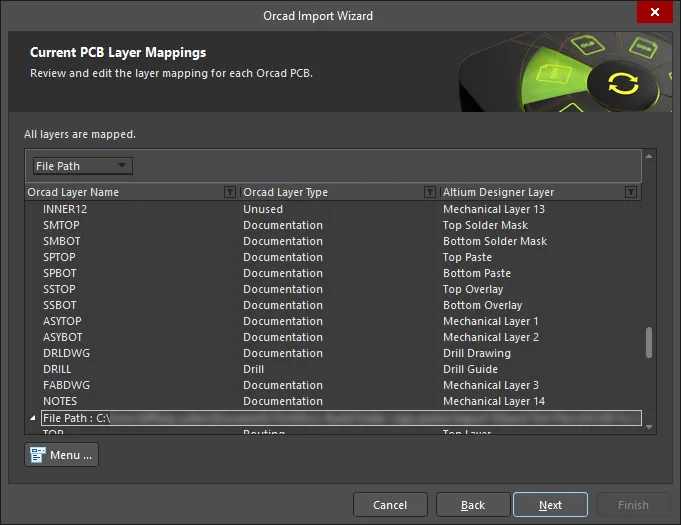This screenshot has width=681, height=525.
Task: Click the Mechanical Layer 14 mapping cell
Action: coord(494,401)
